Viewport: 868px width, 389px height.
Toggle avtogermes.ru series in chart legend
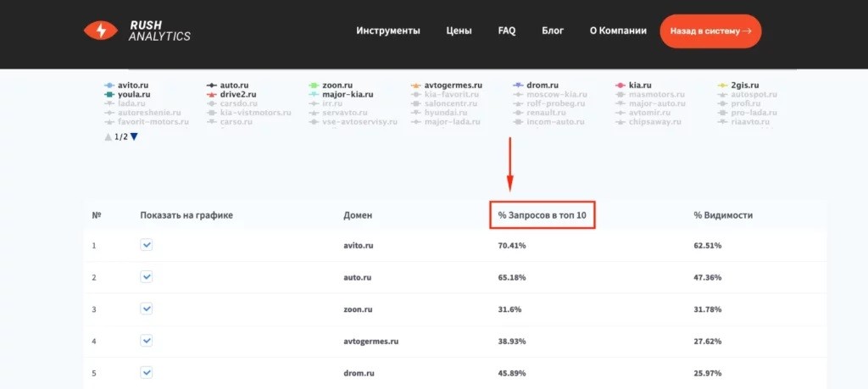(x=447, y=86)
